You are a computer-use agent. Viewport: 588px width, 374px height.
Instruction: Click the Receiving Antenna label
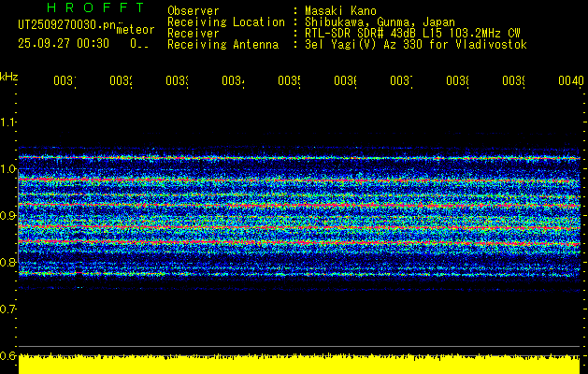coord(223,45)
